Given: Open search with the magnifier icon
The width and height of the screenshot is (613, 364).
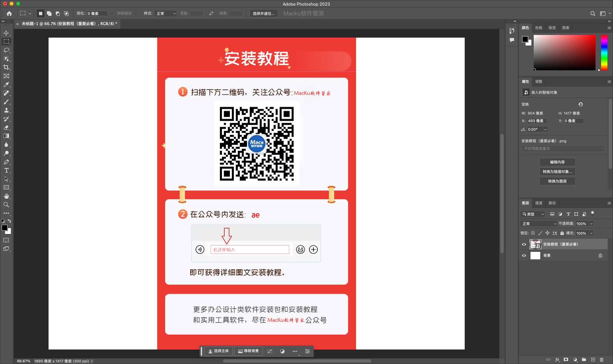Looking at the screenshot, I should [x=593, y=14].
